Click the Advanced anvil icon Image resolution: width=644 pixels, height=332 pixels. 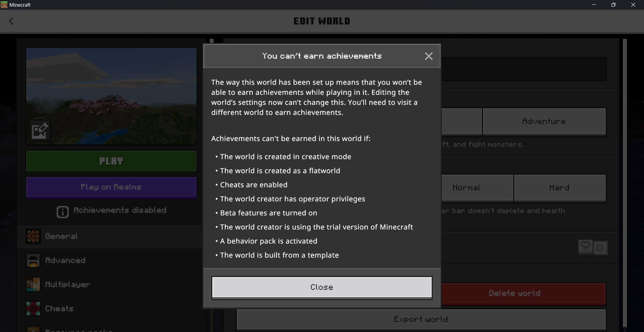coord(33,260)
